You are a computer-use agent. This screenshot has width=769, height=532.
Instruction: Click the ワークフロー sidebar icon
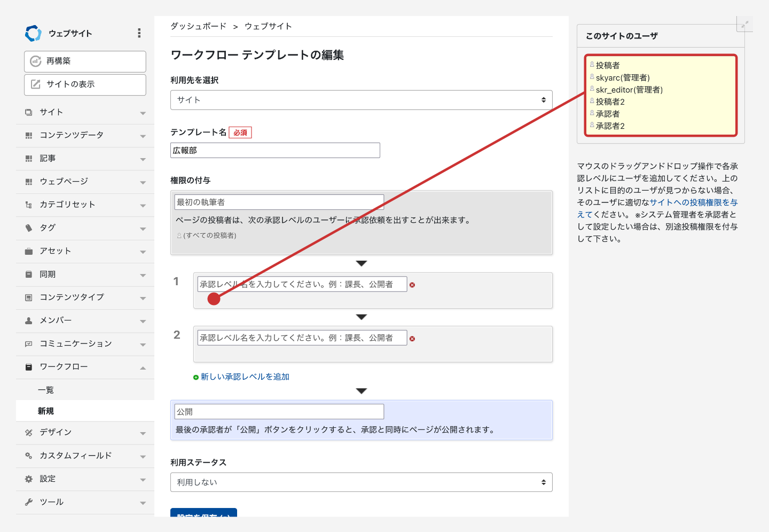29,367
